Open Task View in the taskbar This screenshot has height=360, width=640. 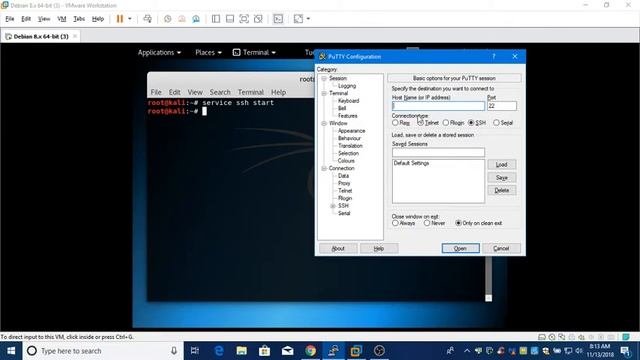point(195,351)
